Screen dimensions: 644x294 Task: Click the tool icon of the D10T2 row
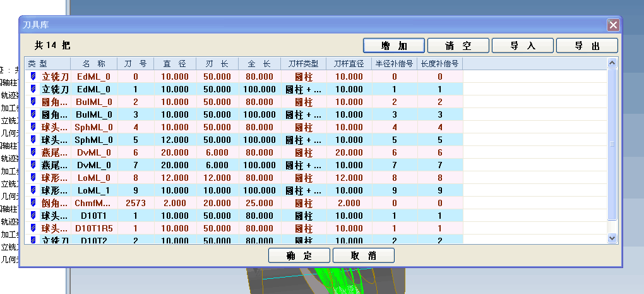33,240
